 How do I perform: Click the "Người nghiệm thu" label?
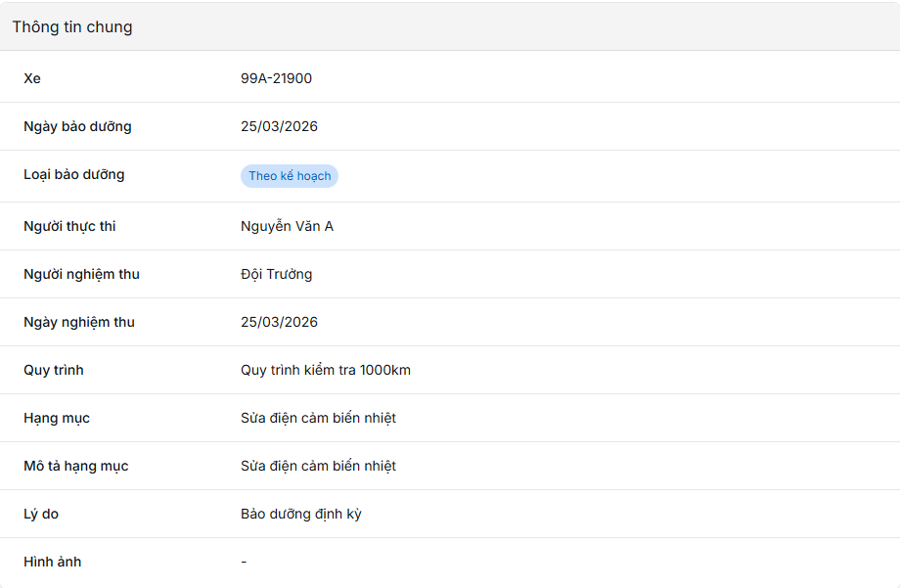point(81,274)
